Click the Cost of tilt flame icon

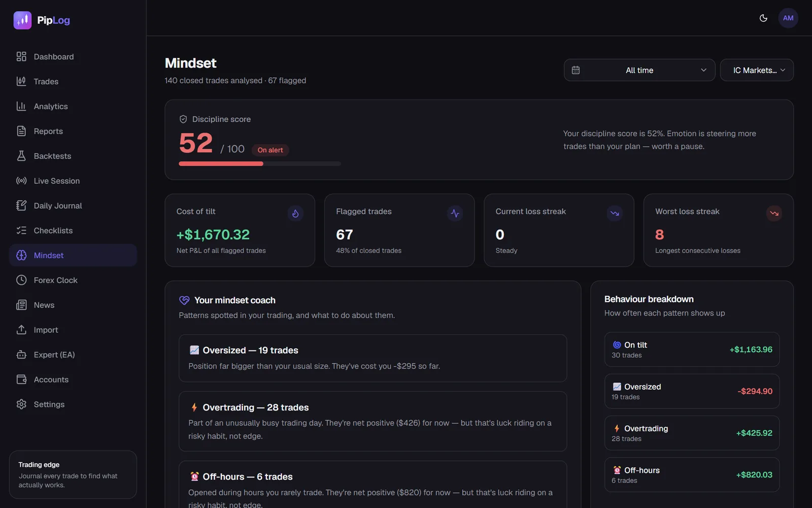[x=295, y=213]
